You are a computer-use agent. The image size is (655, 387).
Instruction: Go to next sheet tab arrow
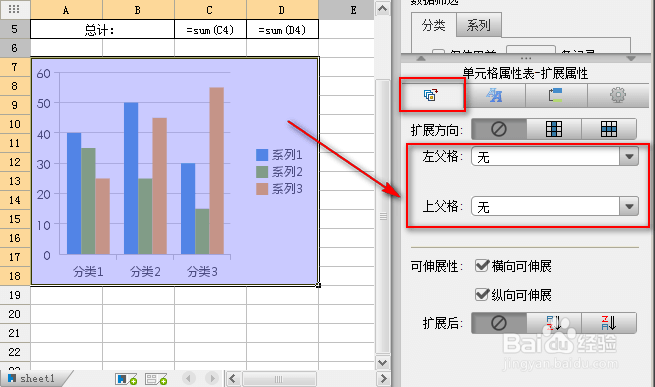coord(212,379)
